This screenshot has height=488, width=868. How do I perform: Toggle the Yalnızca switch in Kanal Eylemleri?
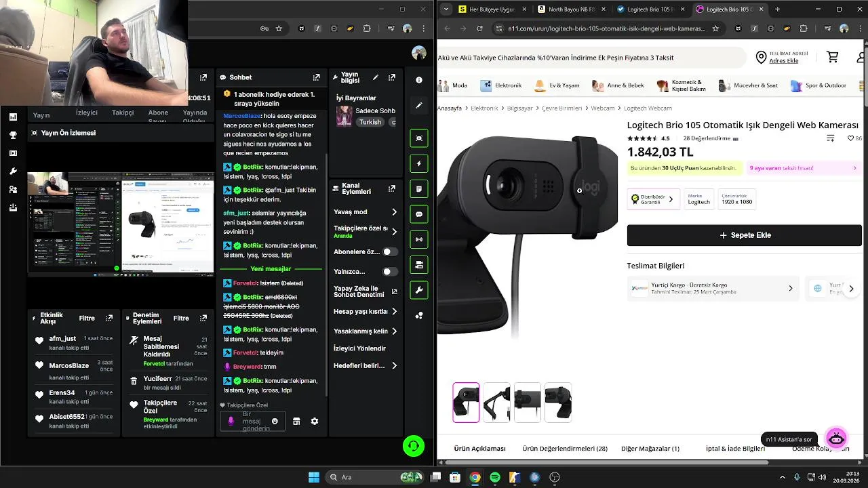[389, 271]
